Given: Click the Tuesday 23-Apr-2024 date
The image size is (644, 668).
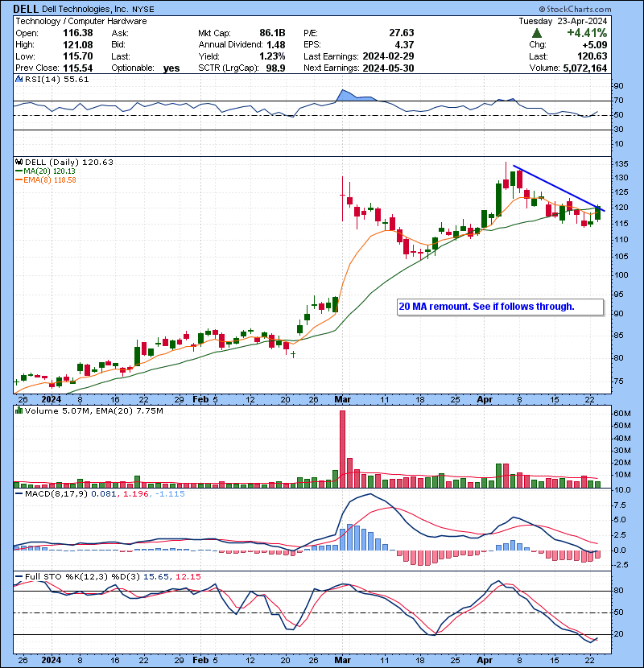Looking at the screenshot, I should [x=563, y=21].
